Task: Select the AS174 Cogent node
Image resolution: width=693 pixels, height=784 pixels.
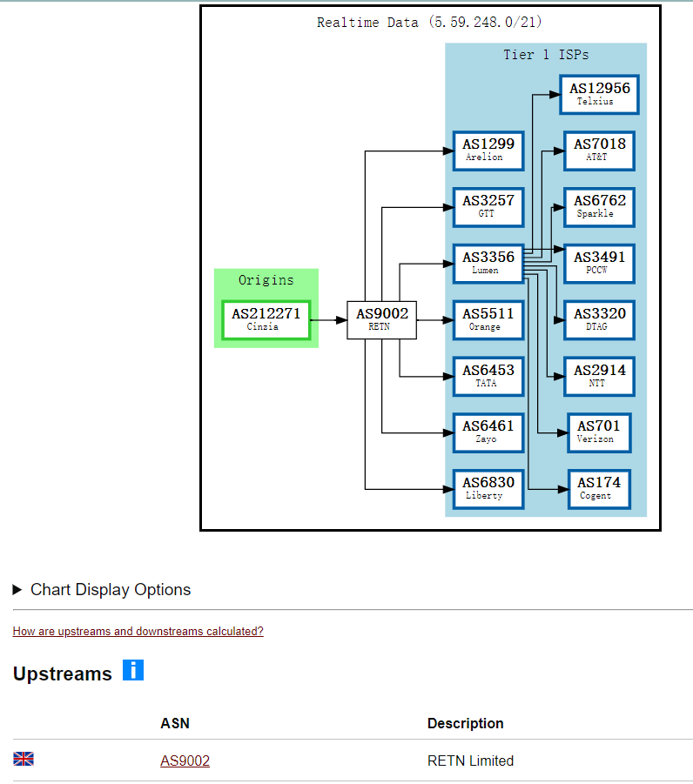Action: tap(599, 489)
